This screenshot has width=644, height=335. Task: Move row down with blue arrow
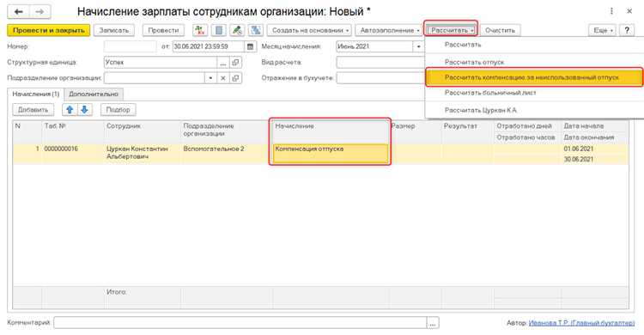[x=85, y=110]
